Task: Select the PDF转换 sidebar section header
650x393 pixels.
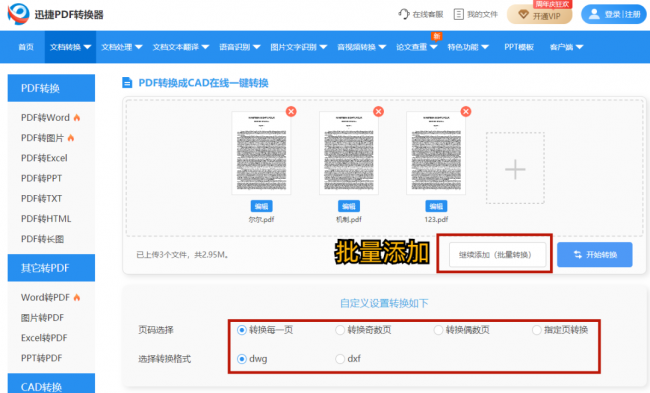Action: click(x=51, y=88)
